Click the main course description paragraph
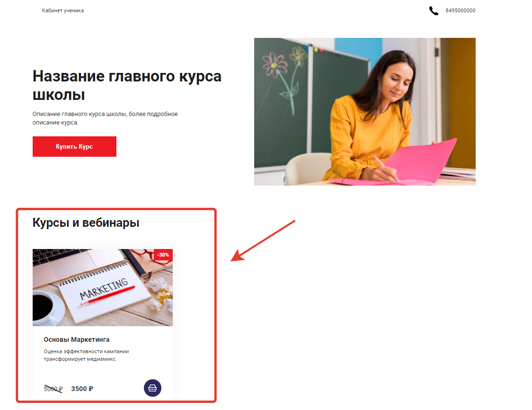The height and width of the screenshot is (410, 532). [x=105, y=118]
